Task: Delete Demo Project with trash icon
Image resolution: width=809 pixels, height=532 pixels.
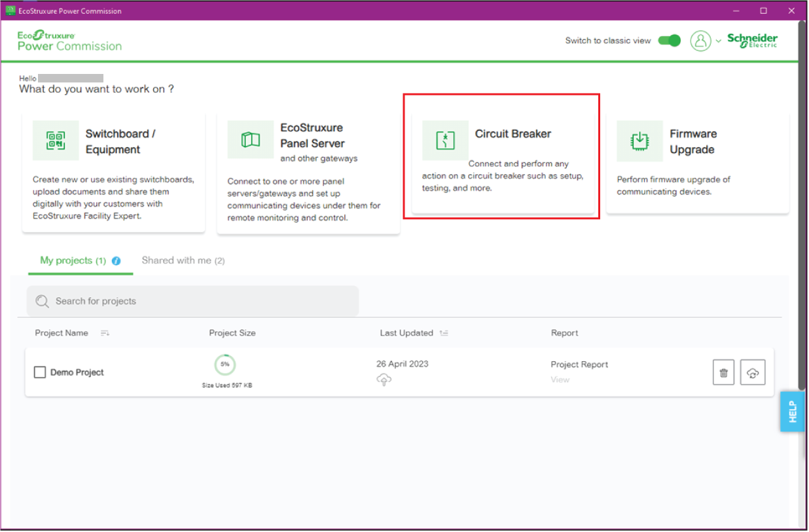Action: tap(723, 372)
